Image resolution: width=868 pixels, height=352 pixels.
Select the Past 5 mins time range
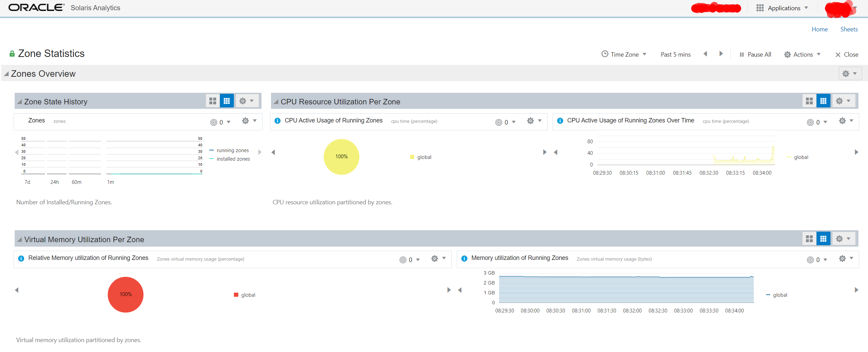tap(676, 55)
